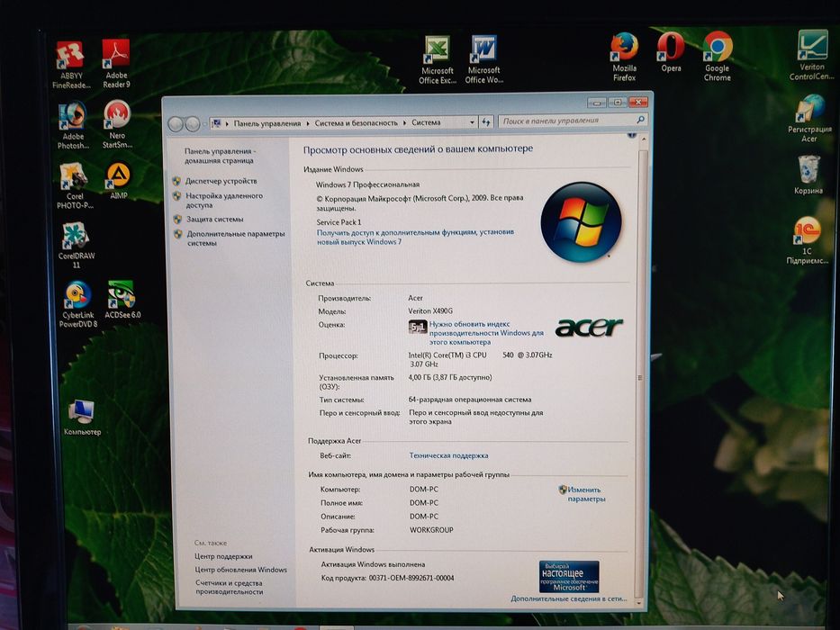The width and height of the screenshot is (840, 630).
Task: Open AIMP player desktop icon
Action: 119,181
